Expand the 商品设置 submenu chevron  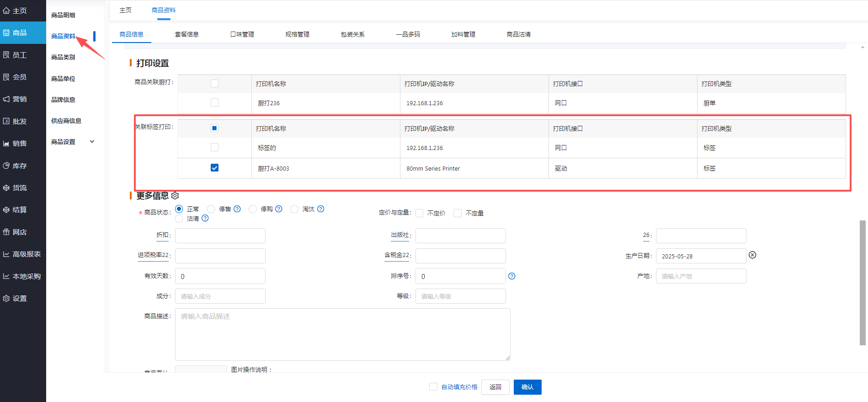(x=92, y=142)
